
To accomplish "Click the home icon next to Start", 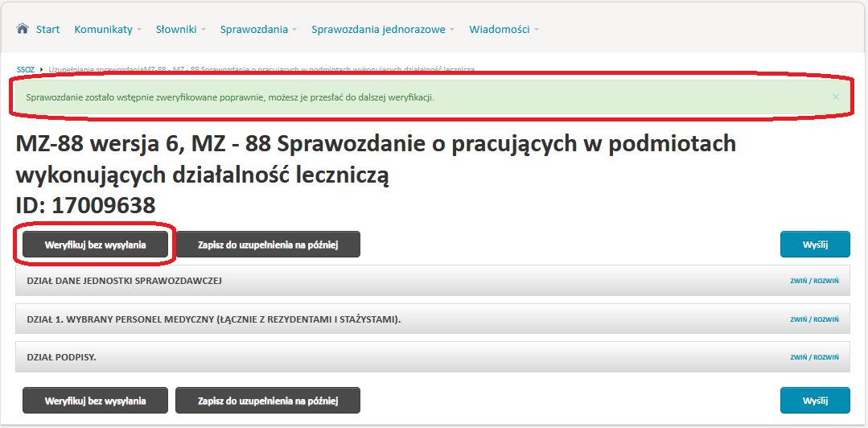I will 23,29.
